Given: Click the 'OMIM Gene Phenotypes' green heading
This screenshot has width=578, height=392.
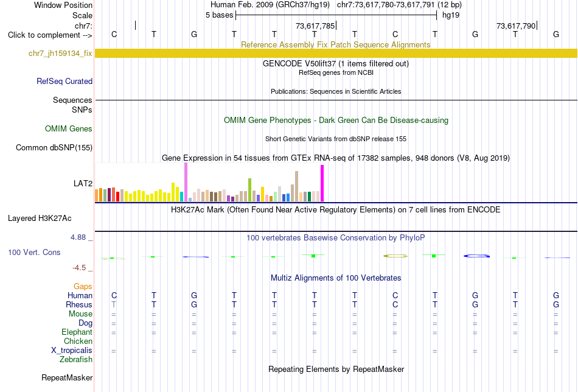Looking at the screenshot, I should click(336, 121).
